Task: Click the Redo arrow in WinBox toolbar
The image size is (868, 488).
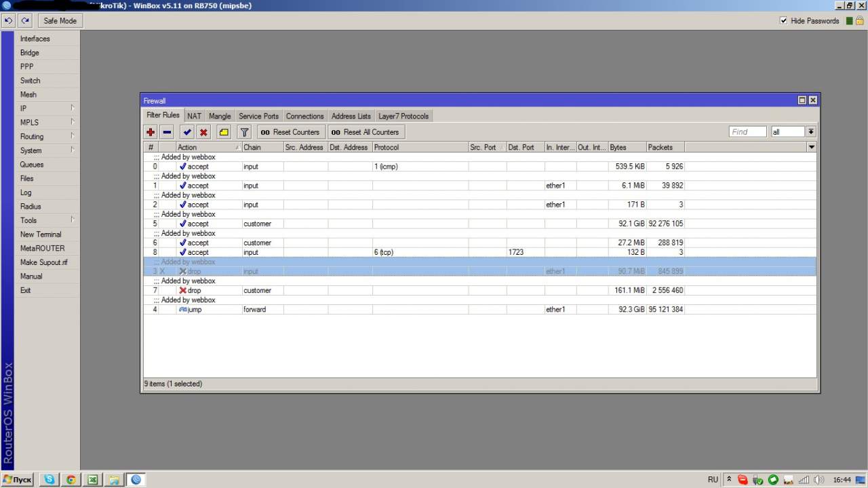Action: [x=25, y=21]
